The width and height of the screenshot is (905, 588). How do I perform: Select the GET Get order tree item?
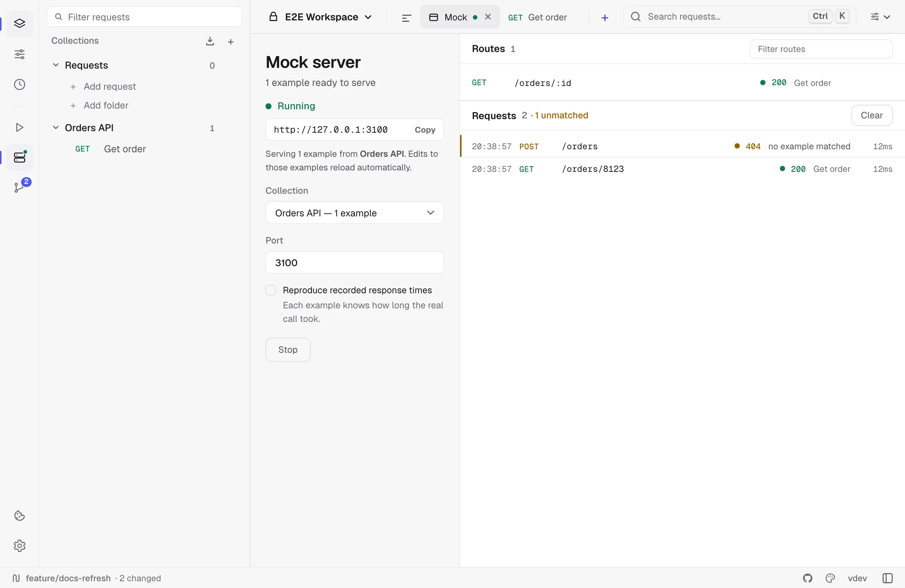[144, 149]
